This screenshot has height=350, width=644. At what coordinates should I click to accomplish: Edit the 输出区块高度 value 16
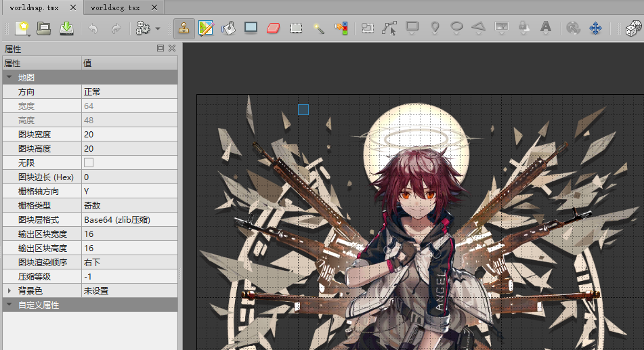[130, 248]
